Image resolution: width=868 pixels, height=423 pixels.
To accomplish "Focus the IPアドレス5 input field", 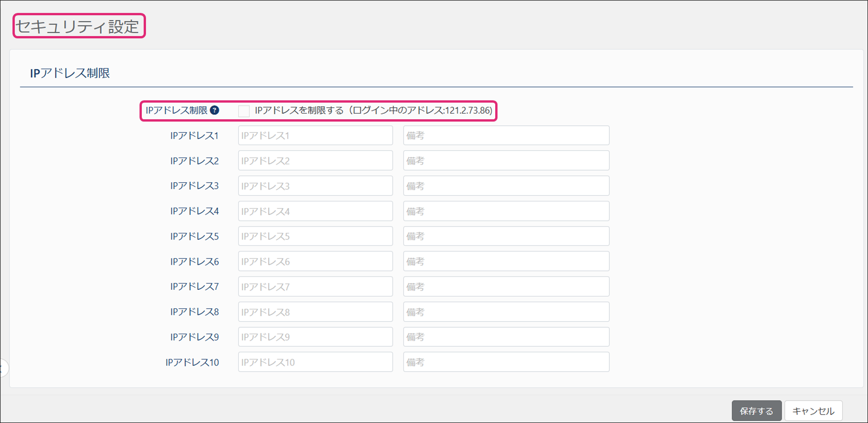I will point(315,236).
